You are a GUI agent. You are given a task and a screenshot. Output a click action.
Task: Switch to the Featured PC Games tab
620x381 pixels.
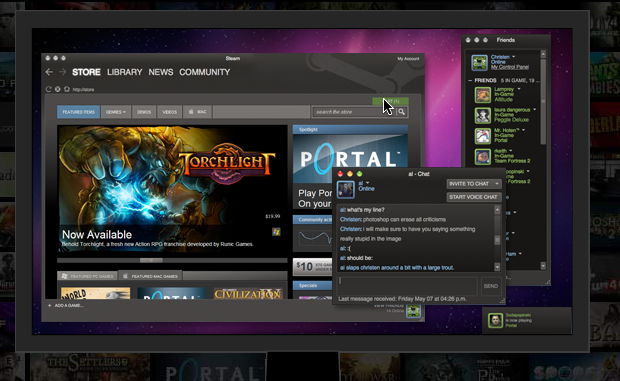click(87, 276)
